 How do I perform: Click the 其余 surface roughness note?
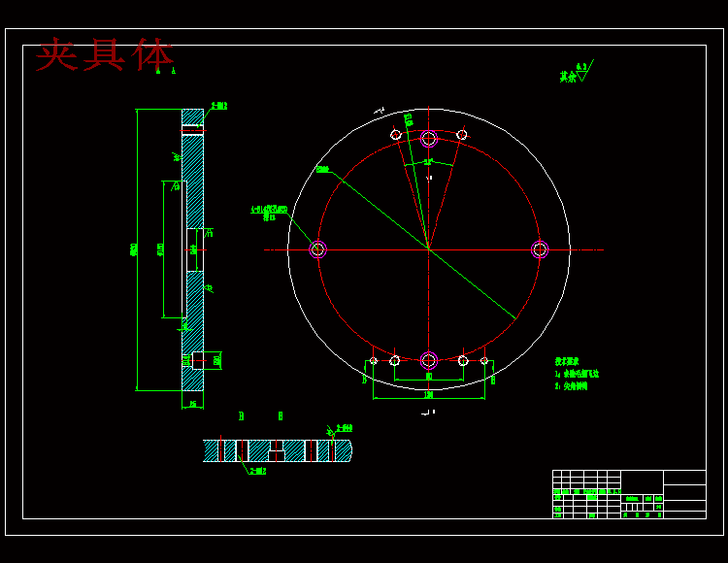click(x=577, y=73)
